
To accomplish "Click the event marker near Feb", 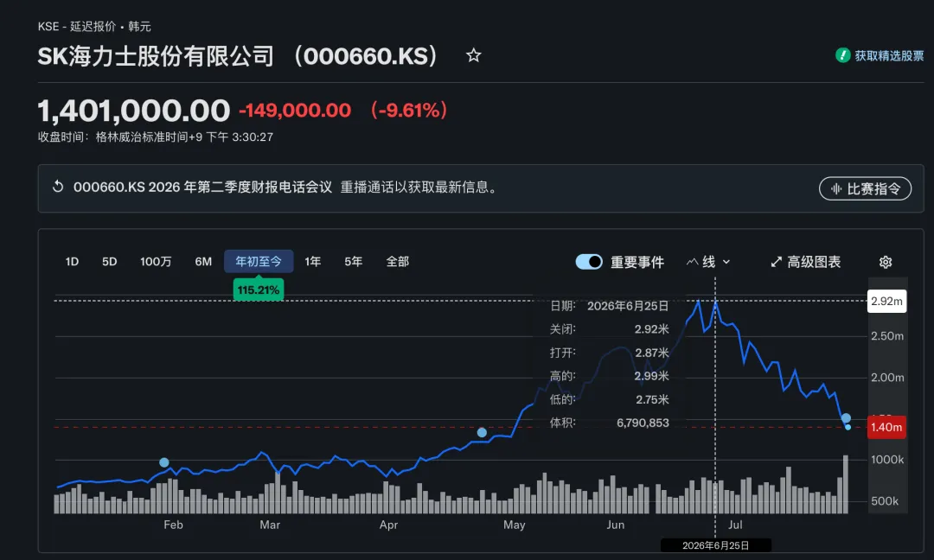I will (x=163, y=462).
